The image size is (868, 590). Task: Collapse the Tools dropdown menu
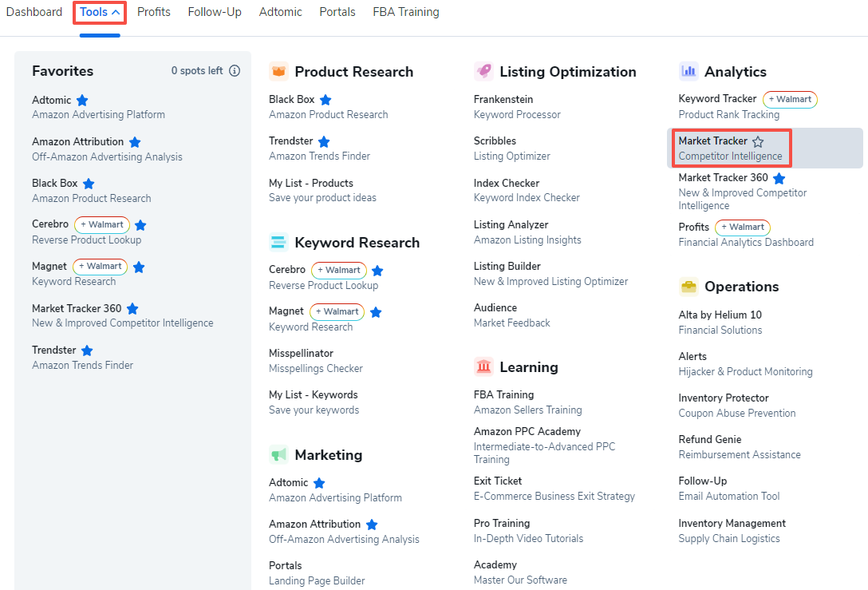coord(101,12)
